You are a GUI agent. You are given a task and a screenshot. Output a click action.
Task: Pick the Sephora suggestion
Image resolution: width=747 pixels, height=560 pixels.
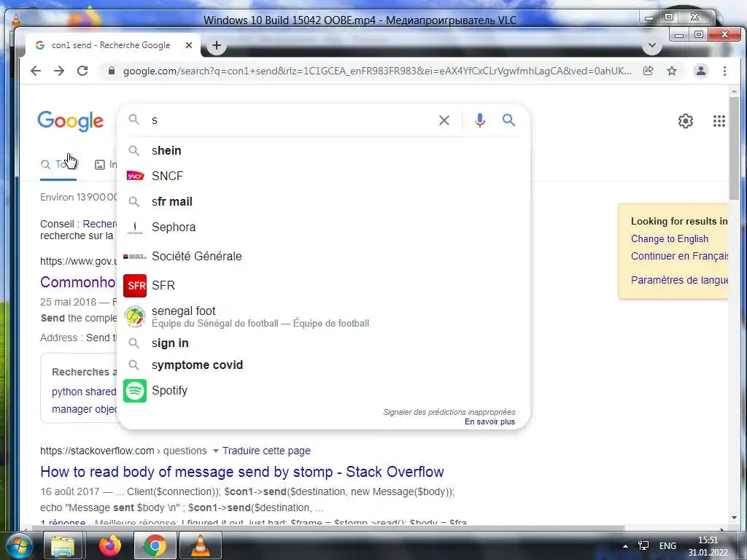tap(323, 227)
